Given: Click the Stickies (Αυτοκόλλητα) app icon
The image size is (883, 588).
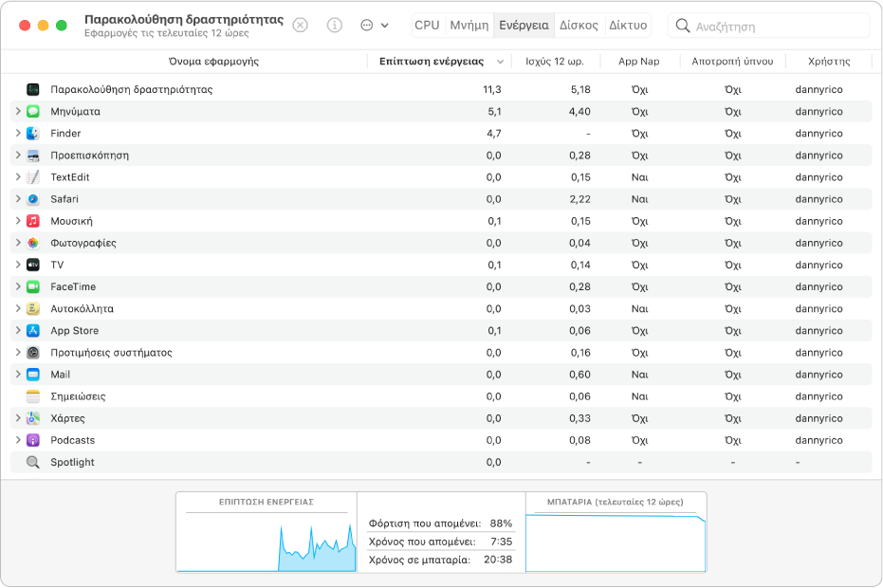Looking at the screenshot, I should (x=33, y=308).
